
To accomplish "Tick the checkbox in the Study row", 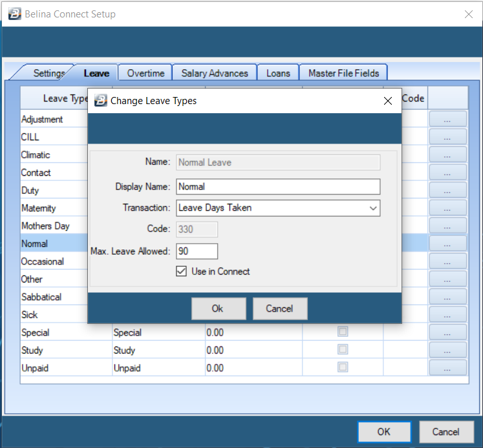I will pyautogui.click(x=343, y=350).
